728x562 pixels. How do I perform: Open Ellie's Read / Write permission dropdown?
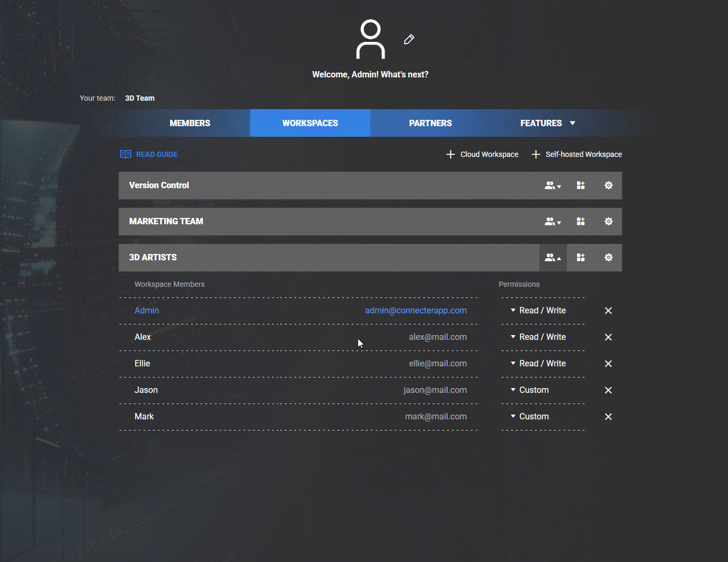point(538,364)
